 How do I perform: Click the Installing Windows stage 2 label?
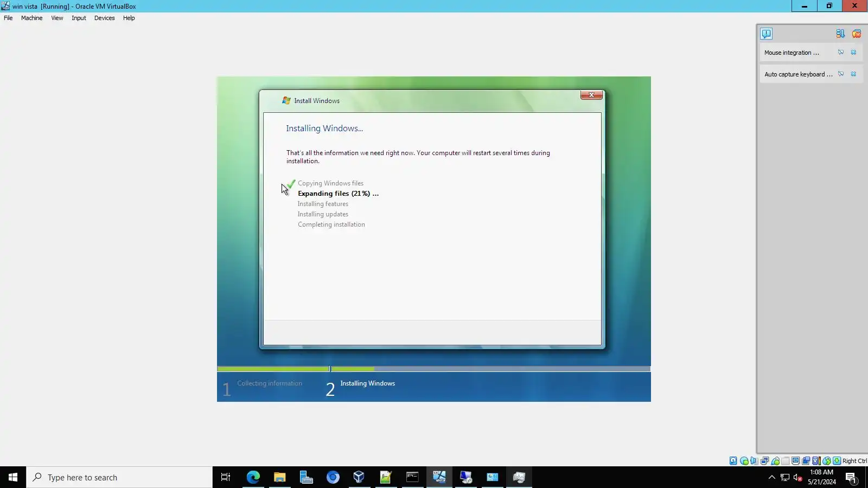click(x=367, y=383)
